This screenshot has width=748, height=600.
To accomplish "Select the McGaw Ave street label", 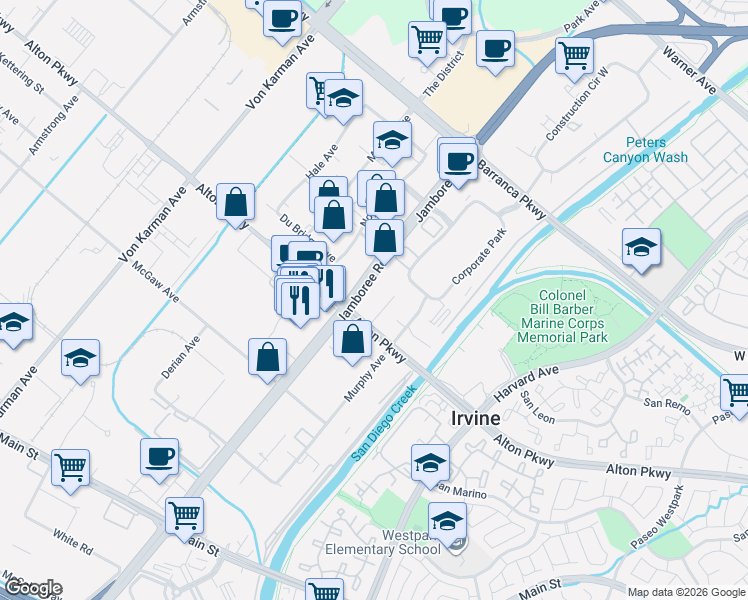I will point(156,281).
